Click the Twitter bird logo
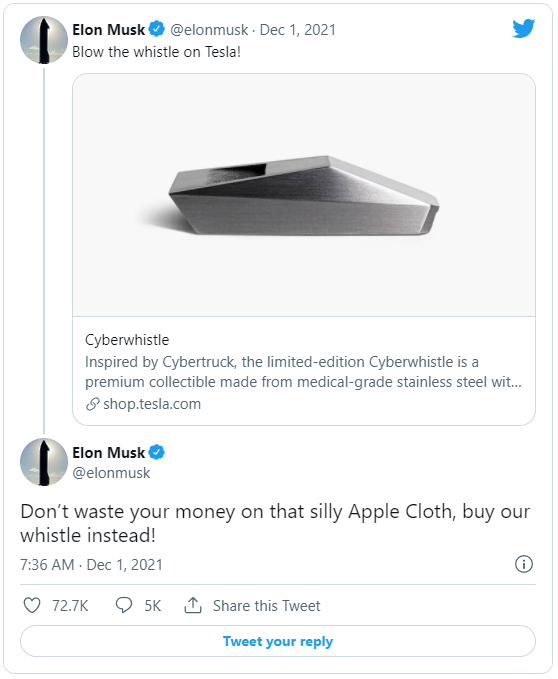 coord(523,29)
